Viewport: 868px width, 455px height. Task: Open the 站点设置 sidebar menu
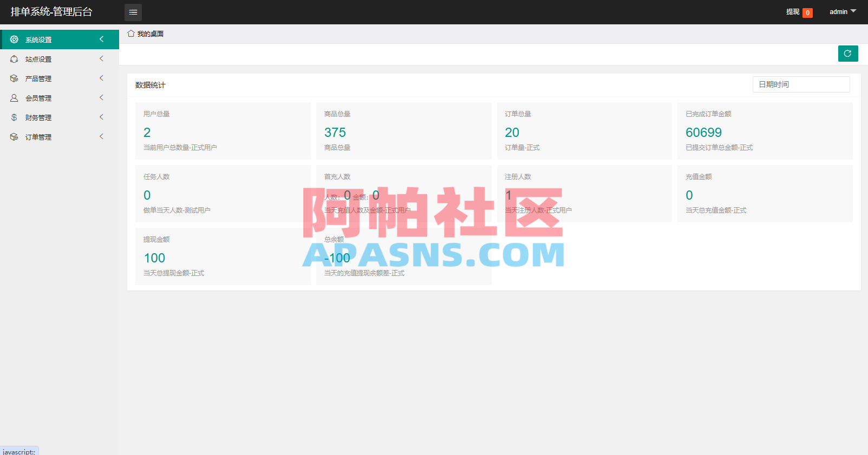tap(60, 59)
